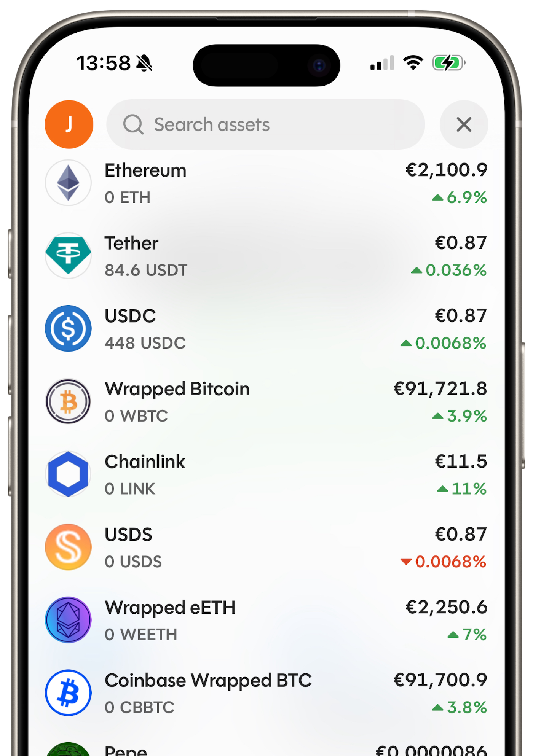This screenshot has height=756, width=533.
Task: Open the 84.6 USDT Tether balance
Action: click(146, 270)
